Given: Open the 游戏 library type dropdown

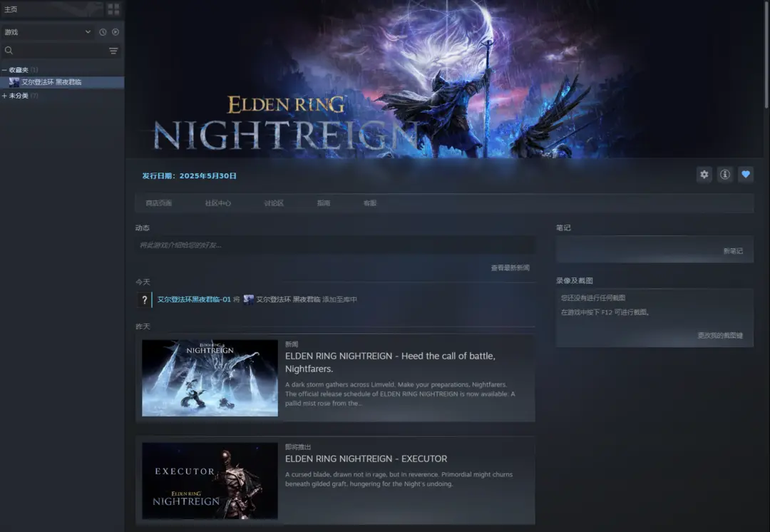Looking at the screenshot, I should (47, 32).
